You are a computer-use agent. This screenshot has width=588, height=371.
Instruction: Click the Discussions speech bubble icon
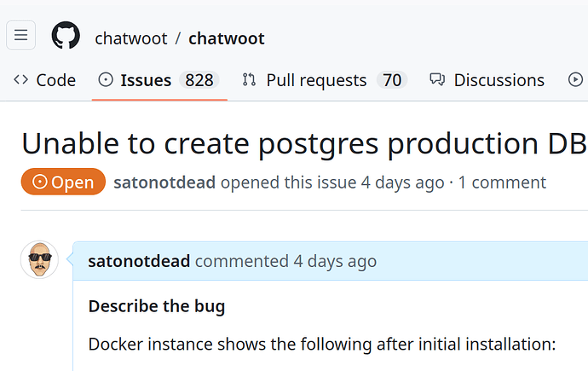(x=437, y=80)
